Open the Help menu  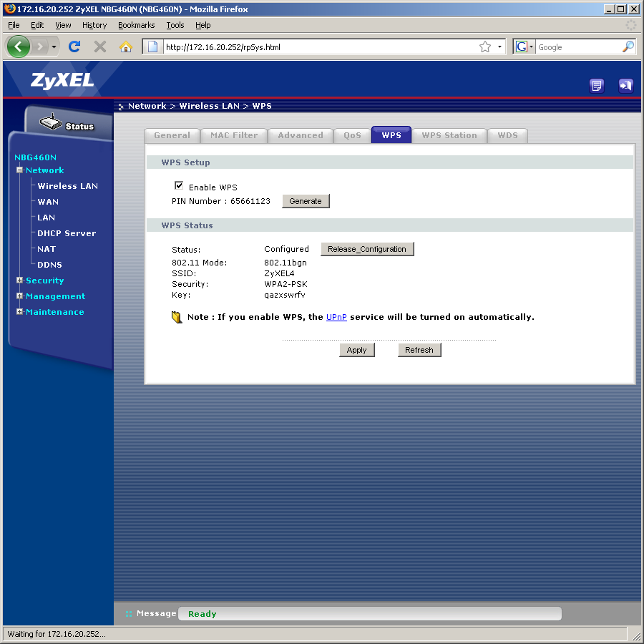coord(203,26)
